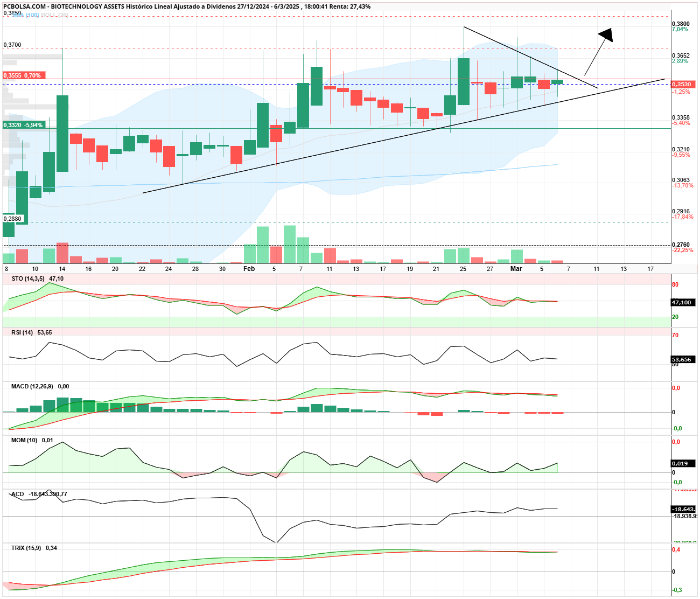The height and width of the screenshot is (599, 700).
Task: Click the 'RSI (14)' indicator label
Action: click(x=22, y=332)
